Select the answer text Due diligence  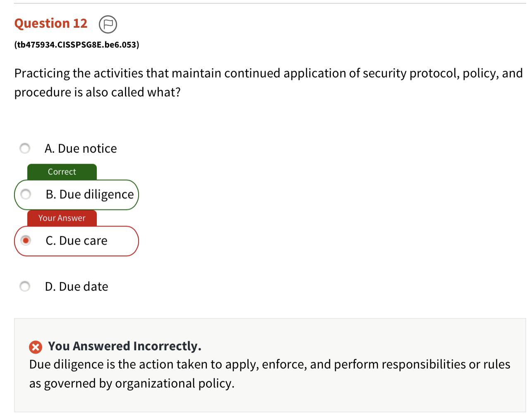pyautogui.click(x=90, y=194)
